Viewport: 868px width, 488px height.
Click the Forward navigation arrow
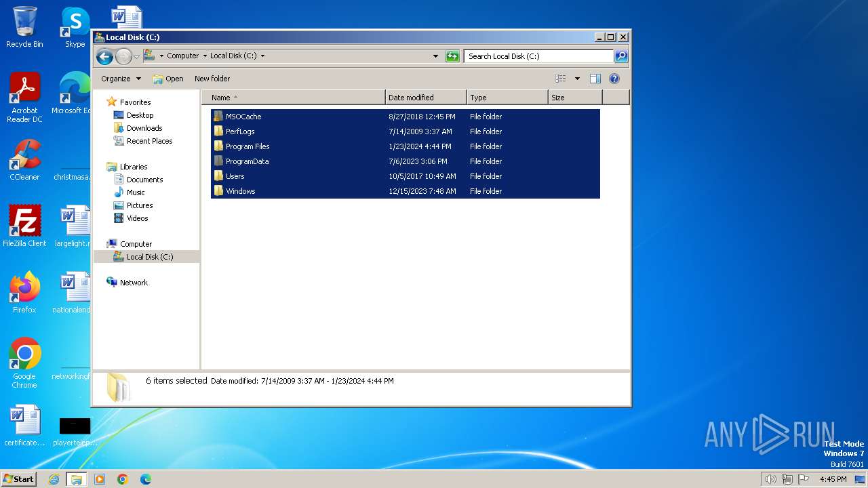[x=123, y=56]
